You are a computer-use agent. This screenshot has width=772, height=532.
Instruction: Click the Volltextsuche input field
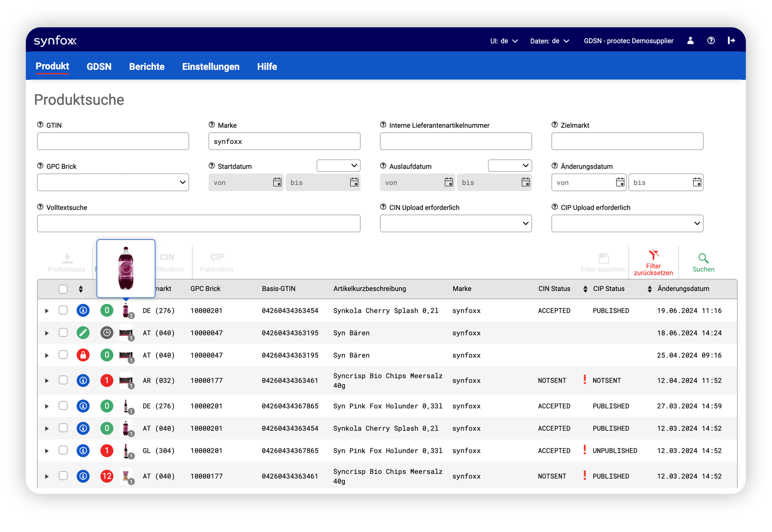pyautogui.click(x=198, y=224)
